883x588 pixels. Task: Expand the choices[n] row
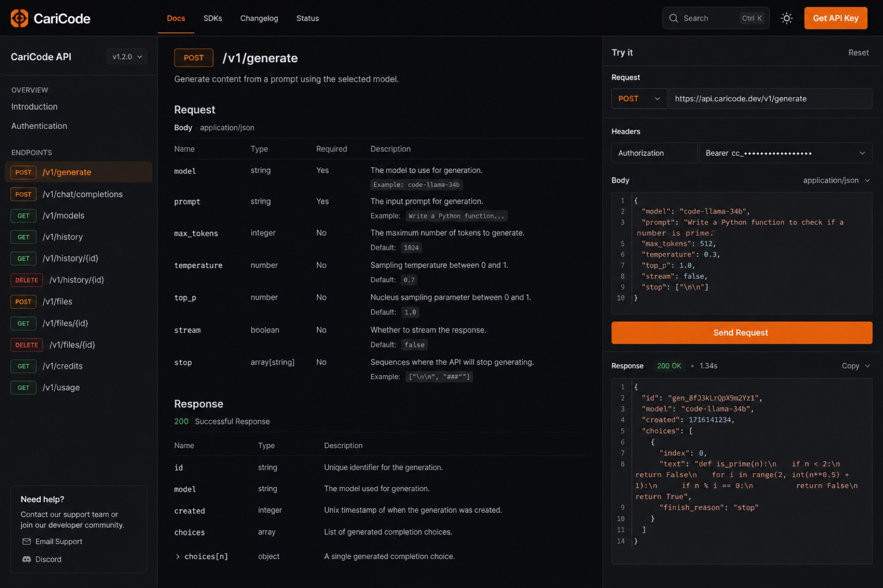pos(178,557)
